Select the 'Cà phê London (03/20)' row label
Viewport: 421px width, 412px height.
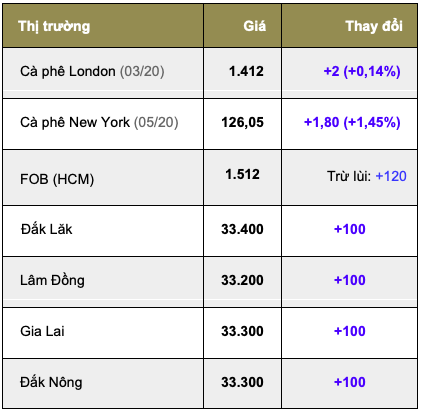[x=92, y=71]
